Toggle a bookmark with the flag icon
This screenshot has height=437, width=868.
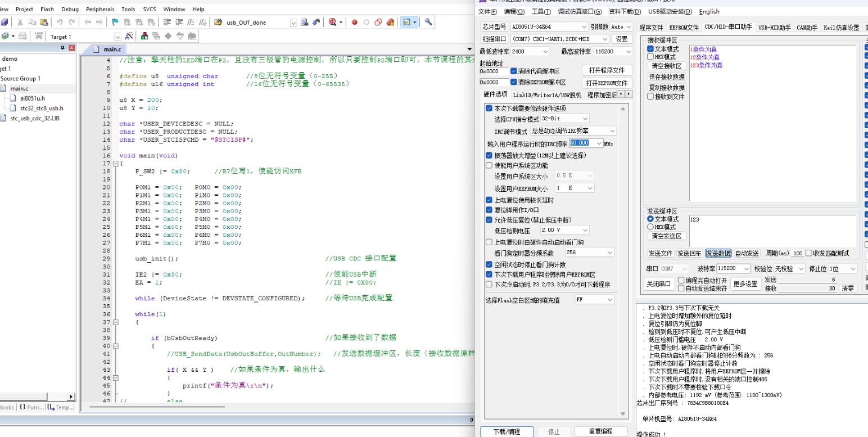[115, 22]
